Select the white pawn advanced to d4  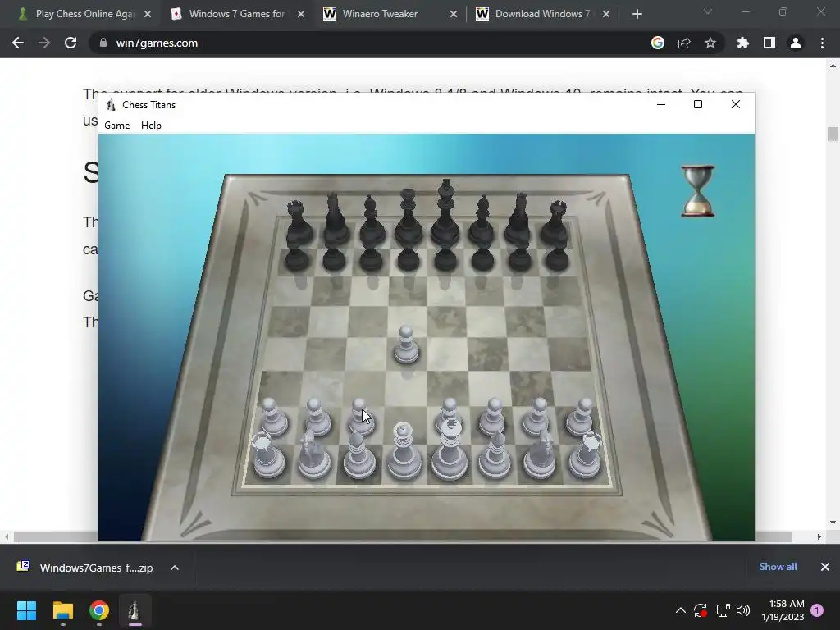click(406, 346)
